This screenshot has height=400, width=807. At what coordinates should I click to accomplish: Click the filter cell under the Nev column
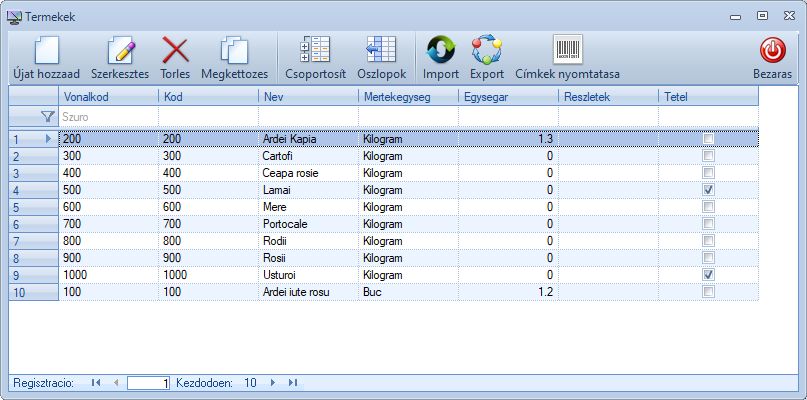click(308, 117)
